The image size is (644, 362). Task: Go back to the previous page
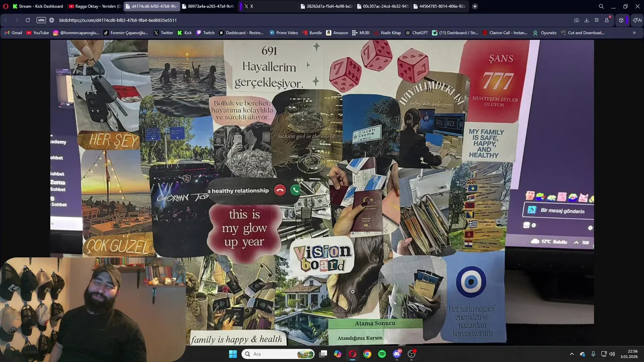(6, 20)
